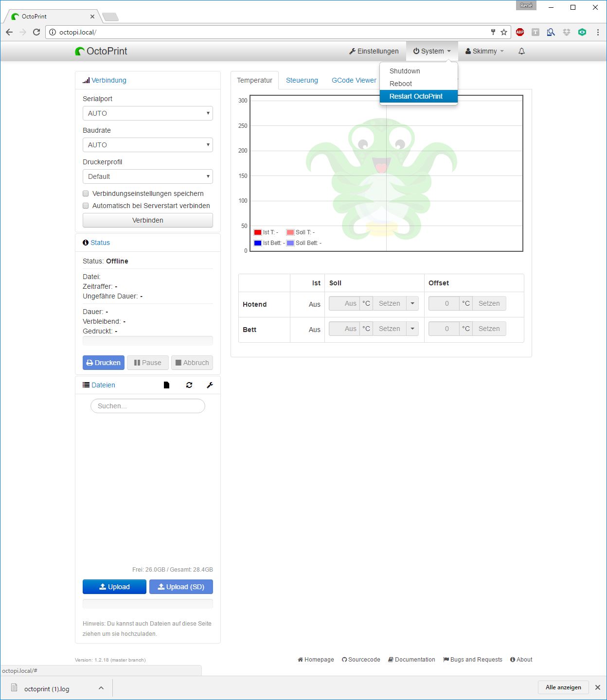Image resolution: width=607 pixels, height=700 pixels.
Task: Click the green eye extension icon
Action: 582,32
